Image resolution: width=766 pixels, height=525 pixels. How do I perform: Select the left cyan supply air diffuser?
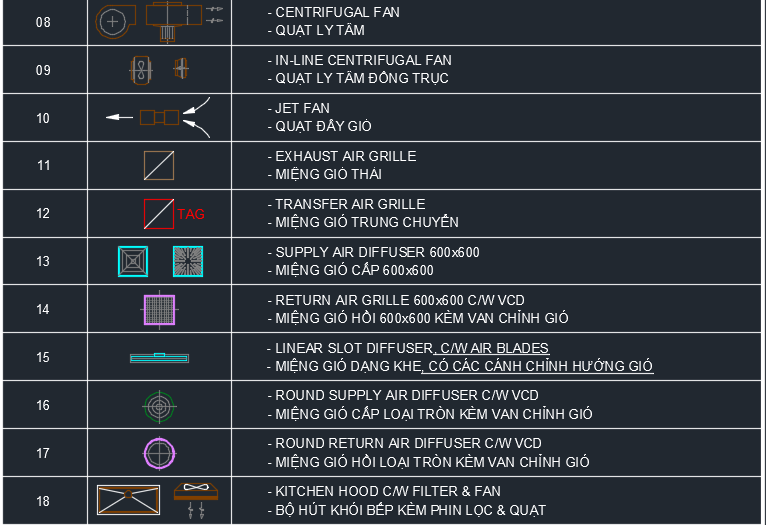click(x=133, y=261)
